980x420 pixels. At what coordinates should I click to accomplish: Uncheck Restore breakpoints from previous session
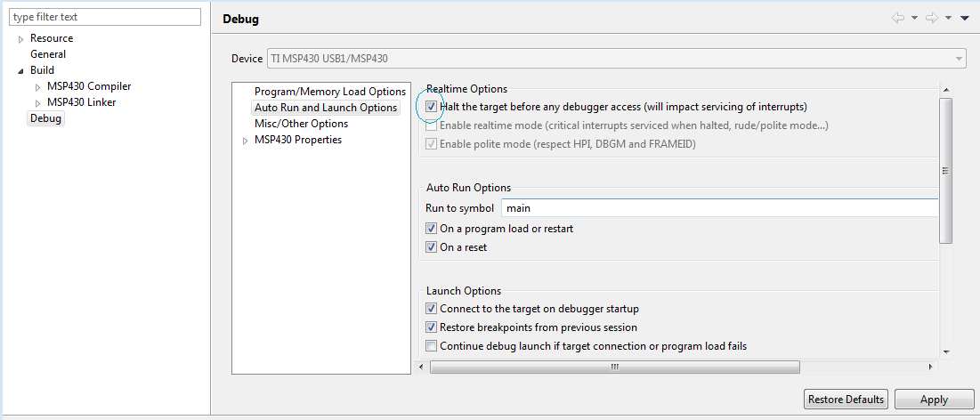(431, 327)
